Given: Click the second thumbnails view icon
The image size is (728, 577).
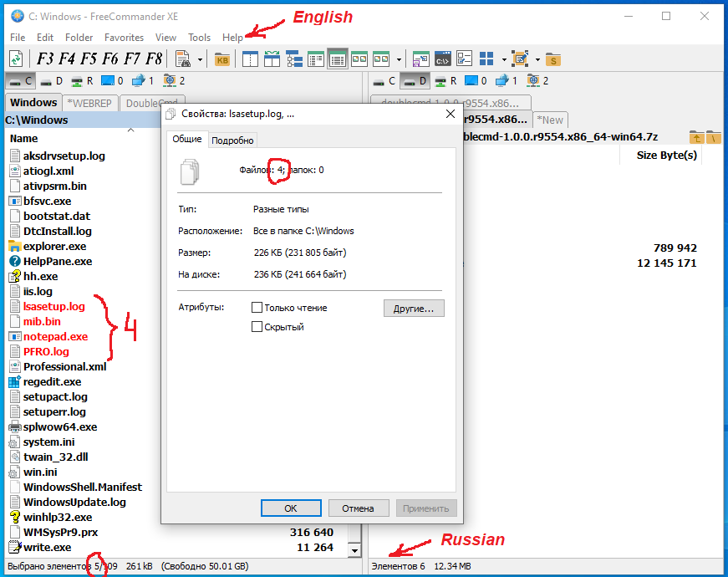Looking at the screenshot, I should 381,59.
